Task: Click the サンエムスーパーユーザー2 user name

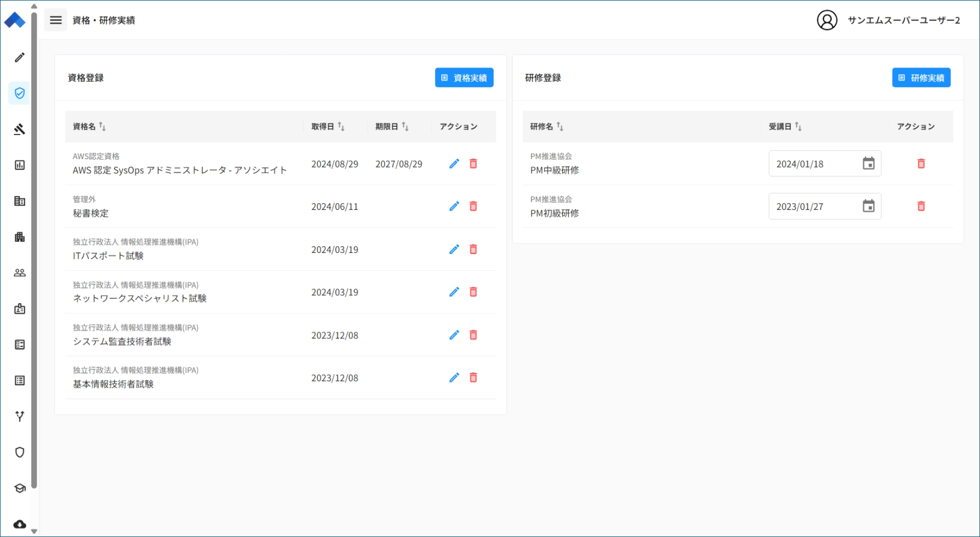Action: tap(904, 21)
